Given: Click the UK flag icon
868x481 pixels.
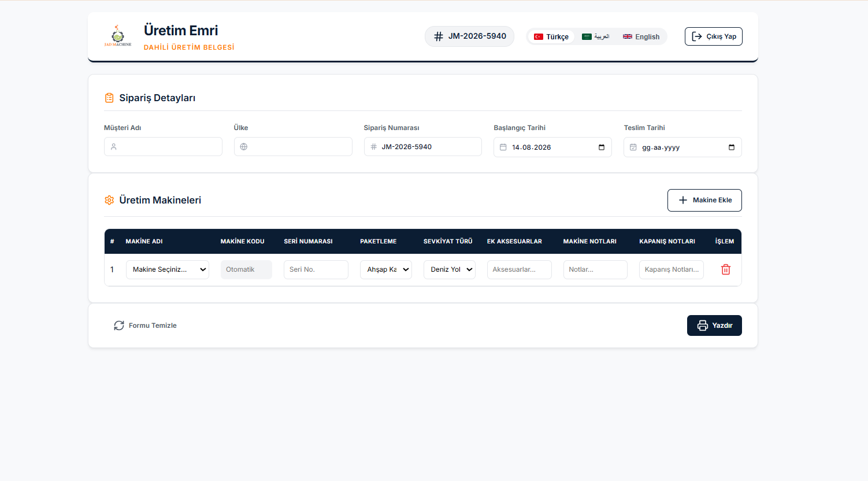Looking at the screenshot, I should [628, 36].
